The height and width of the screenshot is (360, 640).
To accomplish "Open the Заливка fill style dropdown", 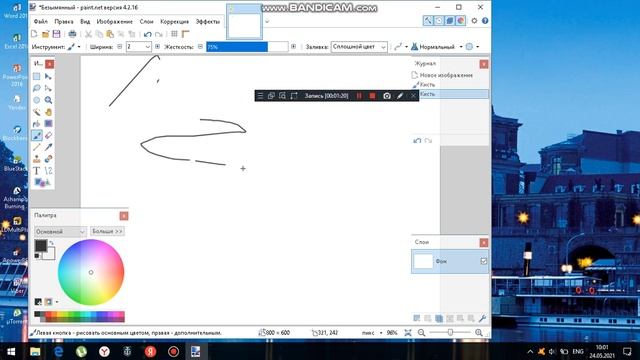I will coord(359,47).
